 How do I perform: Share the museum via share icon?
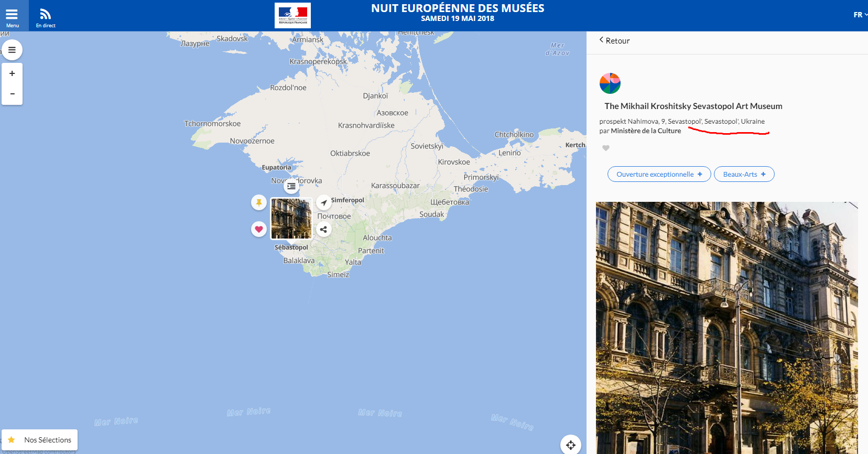pyautogui.click(x=324, y=229)
